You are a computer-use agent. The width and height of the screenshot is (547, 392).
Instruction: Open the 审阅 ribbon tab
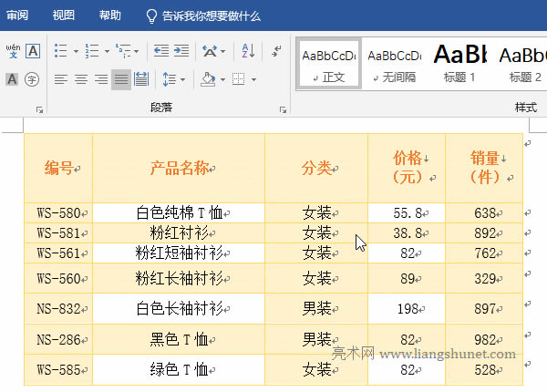tap(16, 15)
